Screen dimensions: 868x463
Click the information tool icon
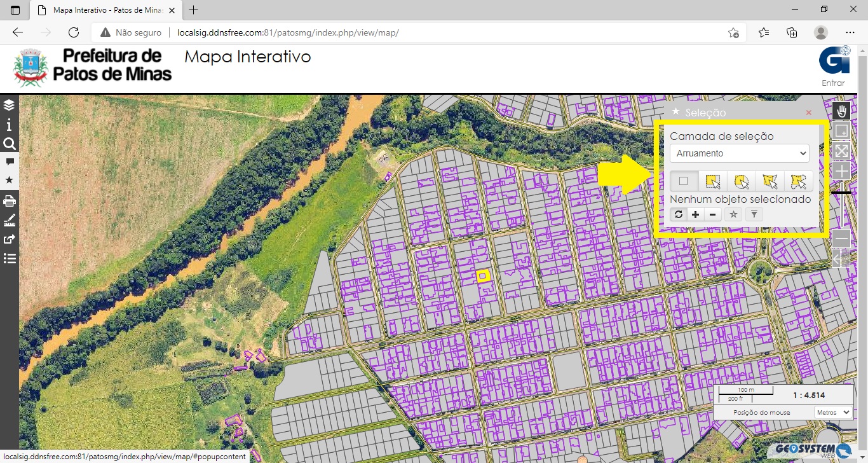pyautogui.click(x=9, y=125)
